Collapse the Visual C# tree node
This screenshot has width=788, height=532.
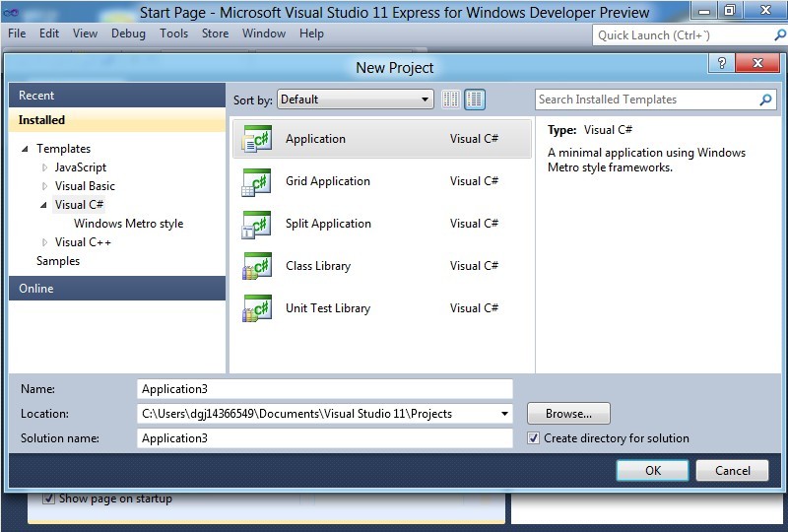tap(43, 205)
